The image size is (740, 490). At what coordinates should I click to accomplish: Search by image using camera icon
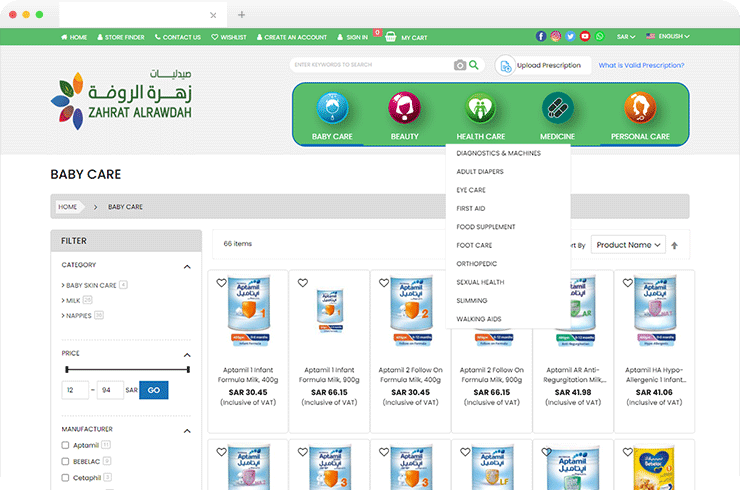[460, 65]
